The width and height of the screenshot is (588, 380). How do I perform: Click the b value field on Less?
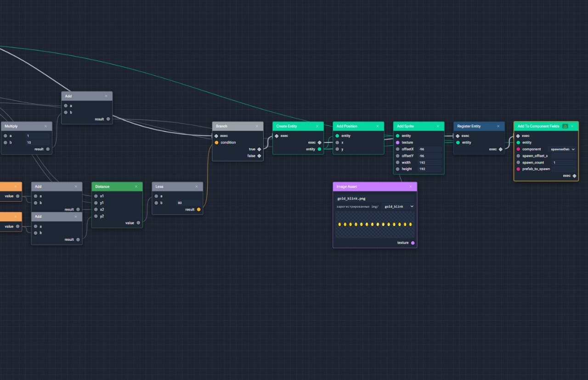coord(188,203)
